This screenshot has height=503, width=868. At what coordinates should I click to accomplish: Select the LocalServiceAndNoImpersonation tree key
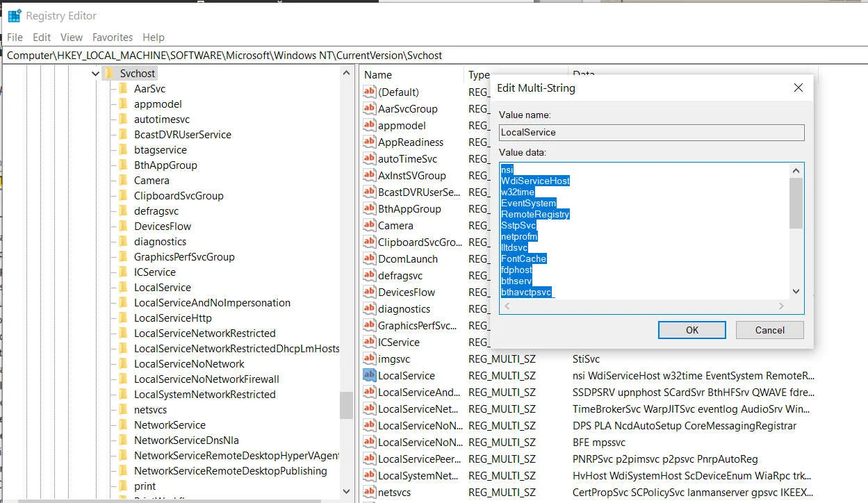point(212,302)
